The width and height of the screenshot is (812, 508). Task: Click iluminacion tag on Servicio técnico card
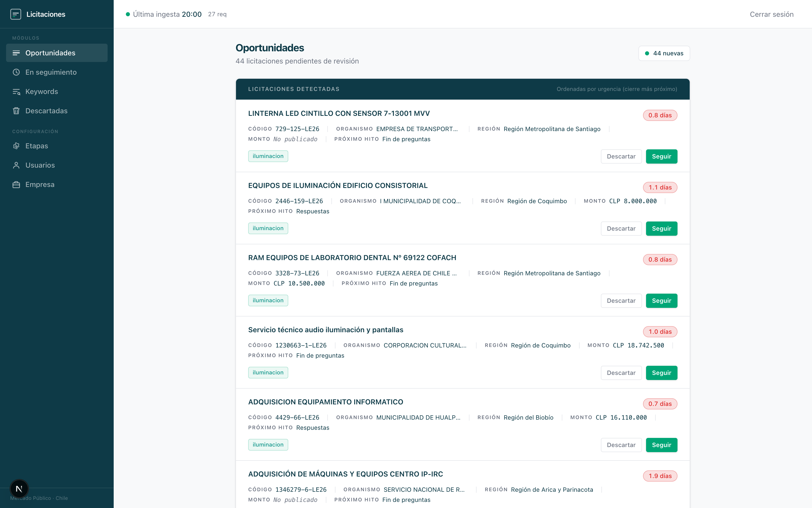(x=268, y=372)
